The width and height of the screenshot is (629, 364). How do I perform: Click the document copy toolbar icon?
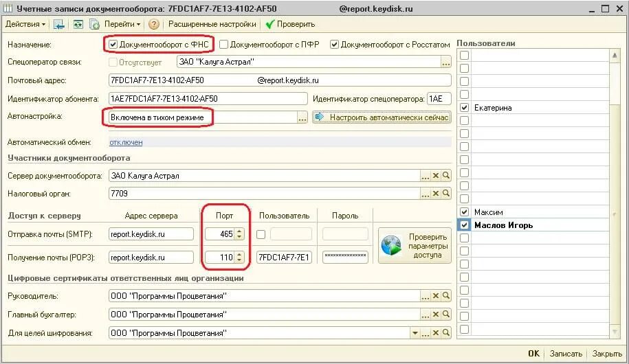[x=94, y=25]
